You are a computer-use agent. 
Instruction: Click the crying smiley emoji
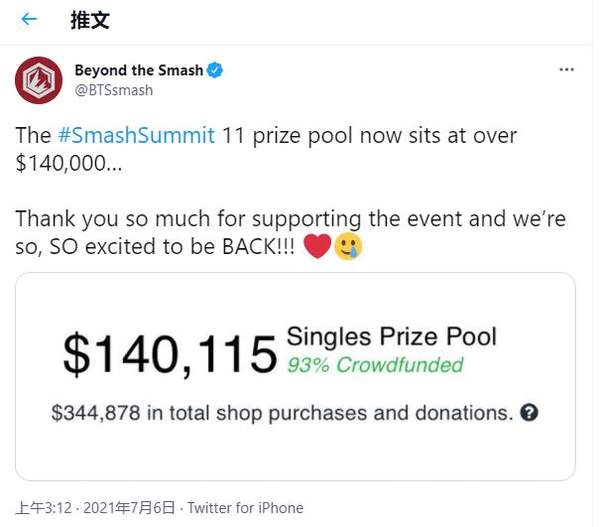348,245
